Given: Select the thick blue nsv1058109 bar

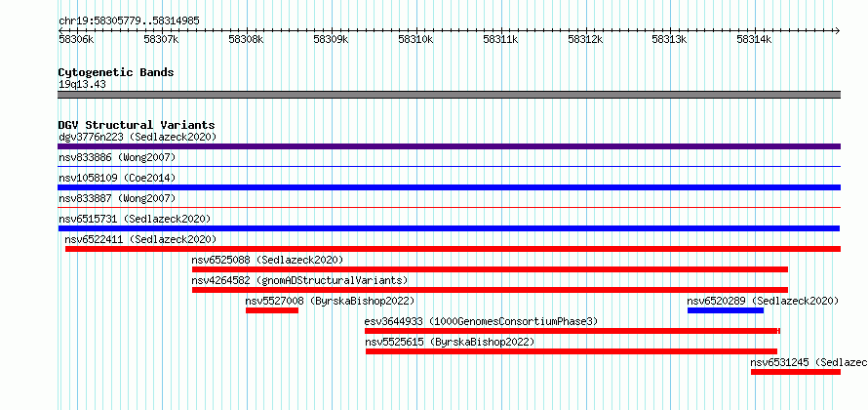Looking at the screenshot, I should coord(449,187).
